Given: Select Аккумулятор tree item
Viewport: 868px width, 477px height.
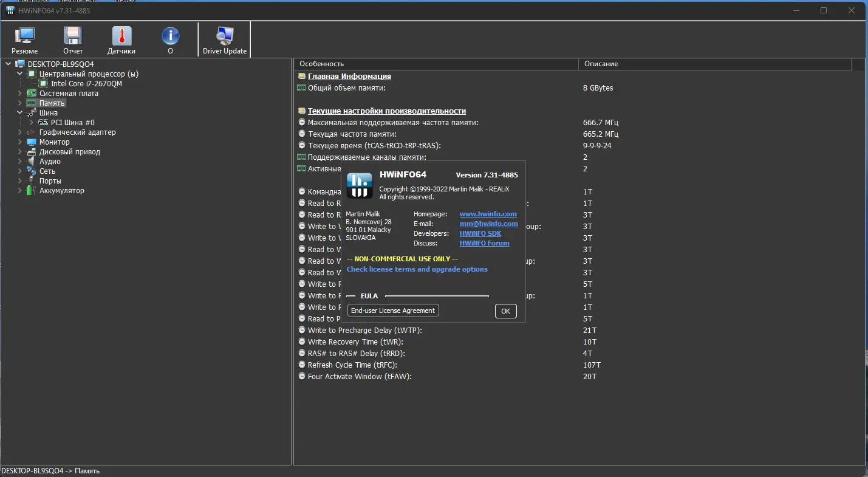Looking at the screenshot, I should point(62,190).
